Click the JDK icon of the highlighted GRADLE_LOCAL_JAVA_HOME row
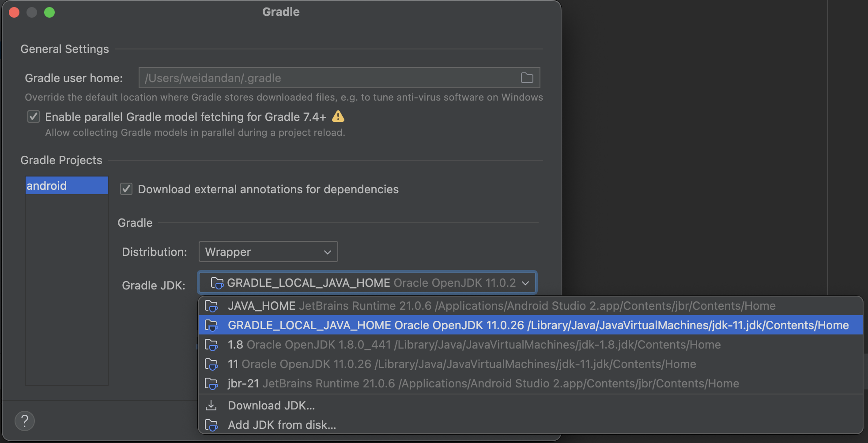Screen dimensions: 868x443 211,326
